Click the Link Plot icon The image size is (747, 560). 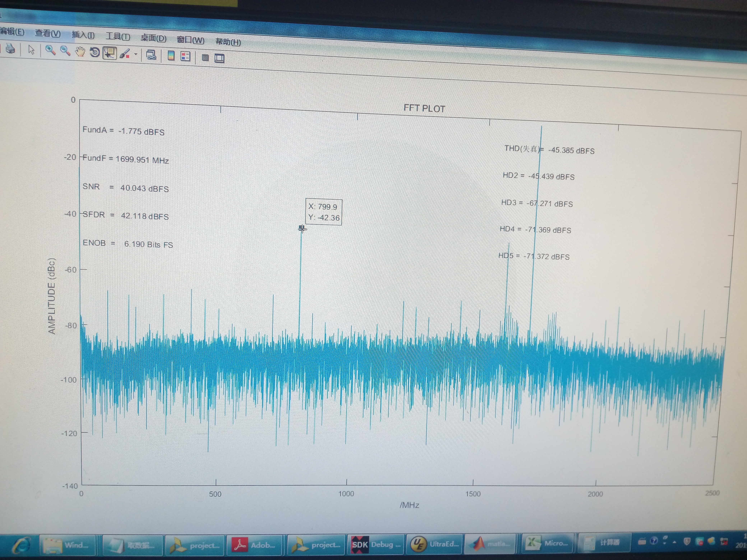tap(151, 55)
